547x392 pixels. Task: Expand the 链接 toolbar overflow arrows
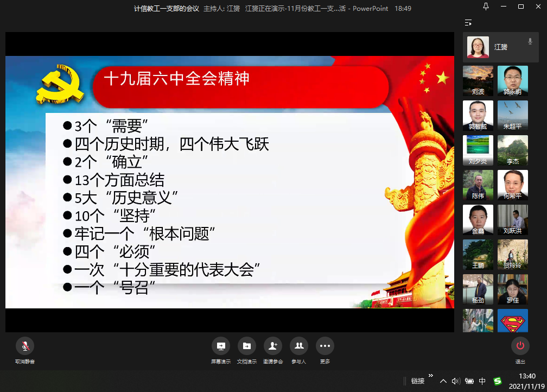click(x=431, y=375)
